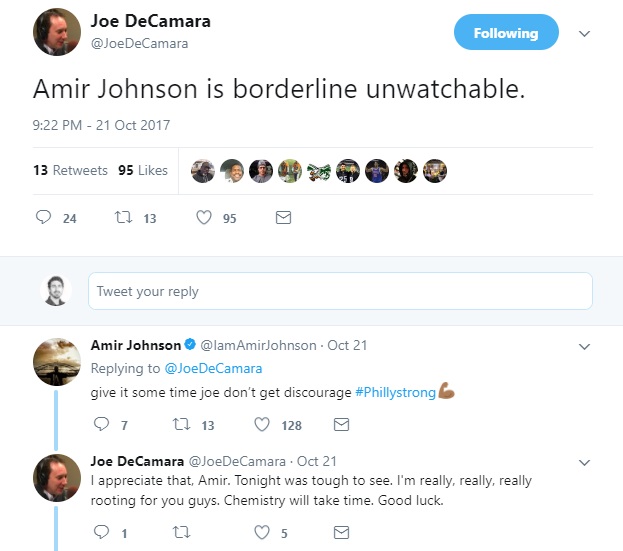The image size is (623, 551).
Task: Retweet Amir Johnson's reply
Action: 181,424
